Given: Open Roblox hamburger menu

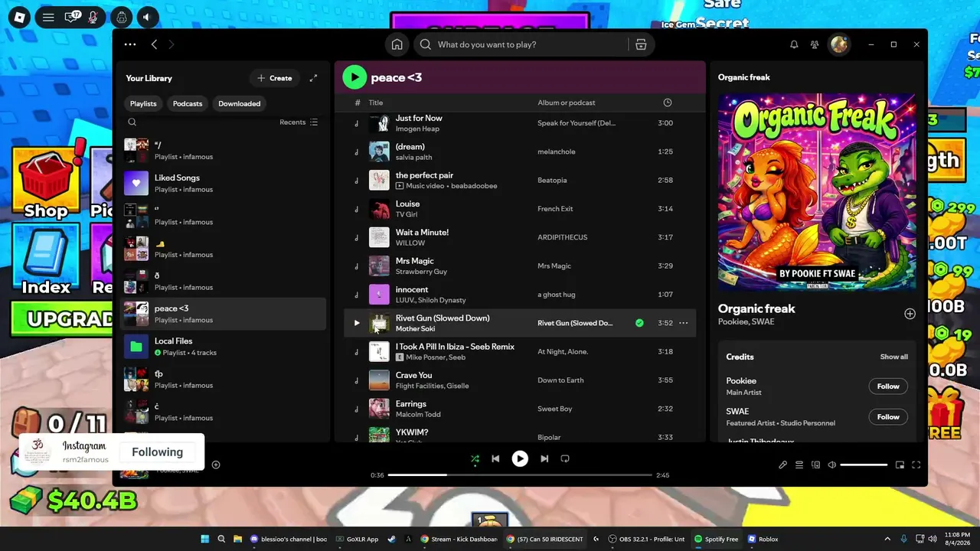Looking at the screenshot, I should click(48, 17).
